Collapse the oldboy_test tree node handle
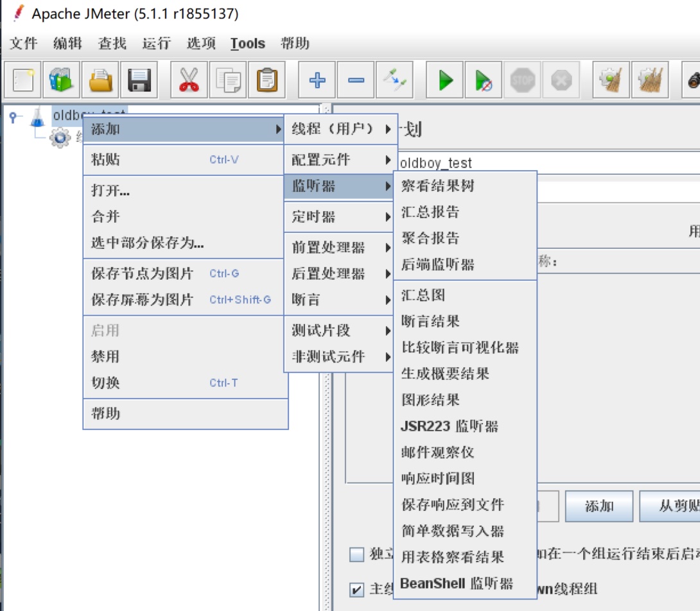 point(13,117)
